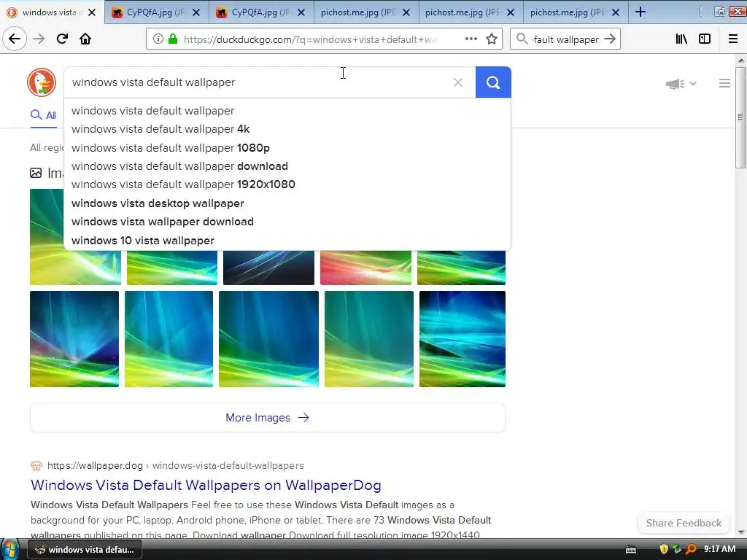This screenshot has height=560, width=747.
Task: Expand the chevron beside the megaphone
Action: [x=693, y=84]
